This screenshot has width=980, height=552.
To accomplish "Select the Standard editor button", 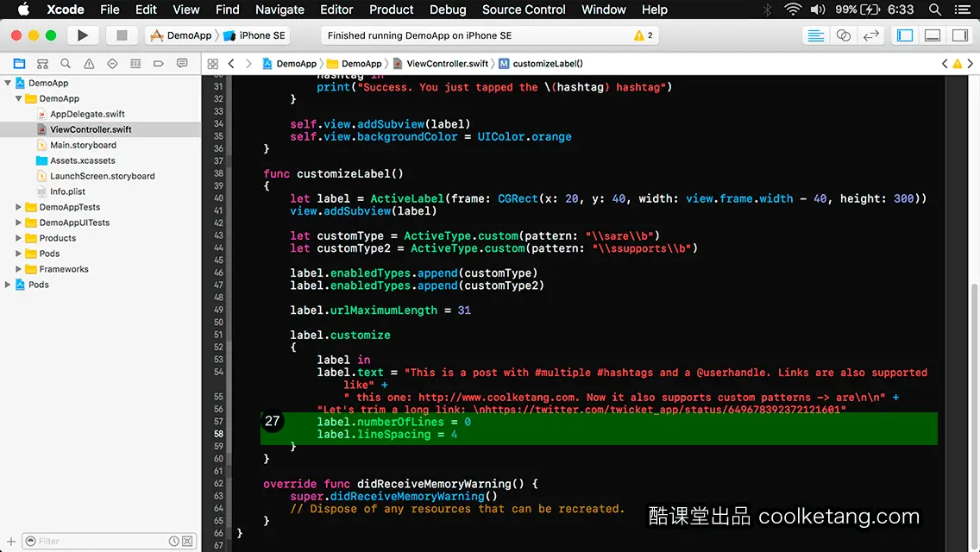I will point(815,35).
